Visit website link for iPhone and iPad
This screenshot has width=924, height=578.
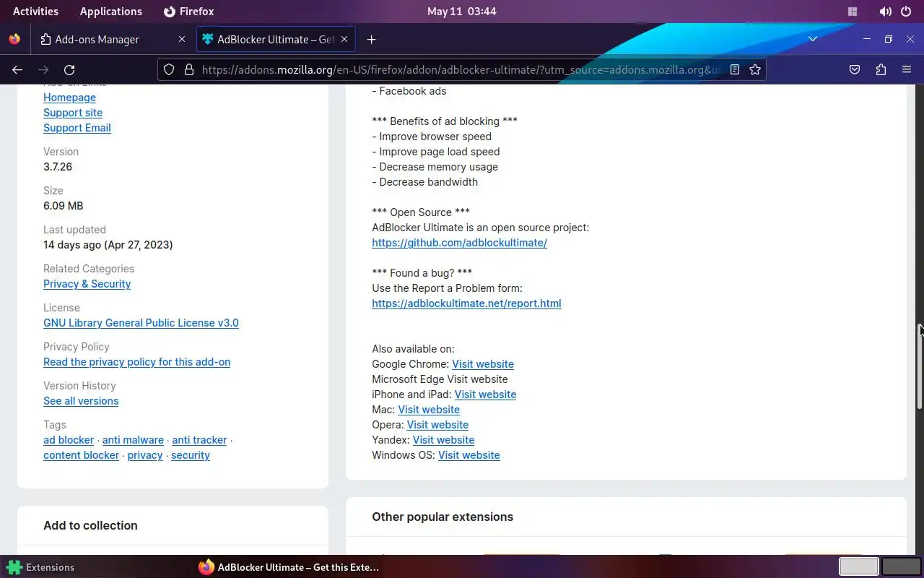point(485,394)
